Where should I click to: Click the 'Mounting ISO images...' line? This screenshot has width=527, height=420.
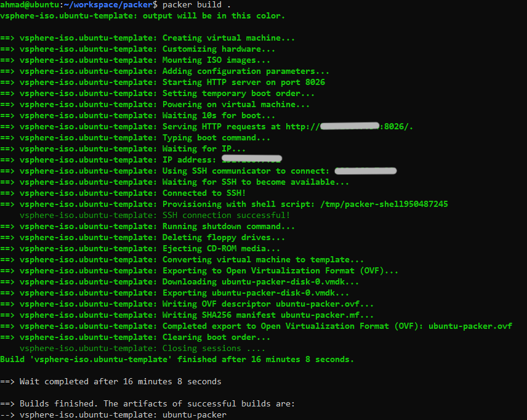click(135, 60)
